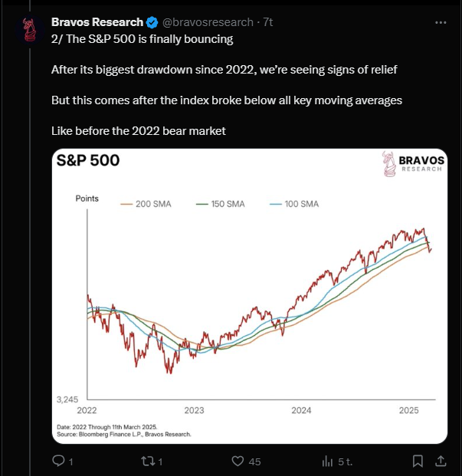The image size is (462, 476).
Task: Click the 7t tweet timestamp
Action: click(268, 22)
